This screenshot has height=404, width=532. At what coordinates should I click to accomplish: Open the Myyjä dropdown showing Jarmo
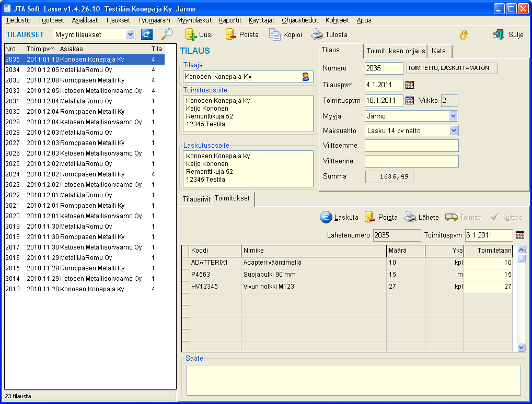coord(453,116)
